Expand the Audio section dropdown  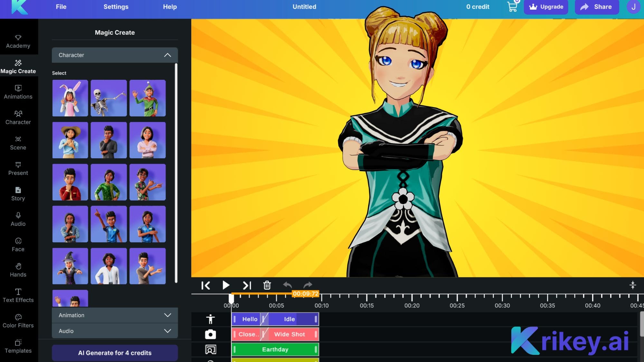[x=167, y=330]
